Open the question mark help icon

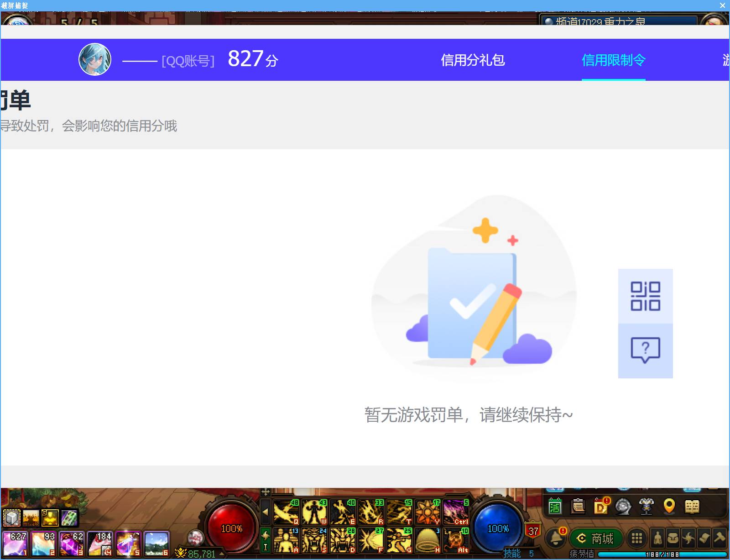pyautogui.click(x=646, y=349)
